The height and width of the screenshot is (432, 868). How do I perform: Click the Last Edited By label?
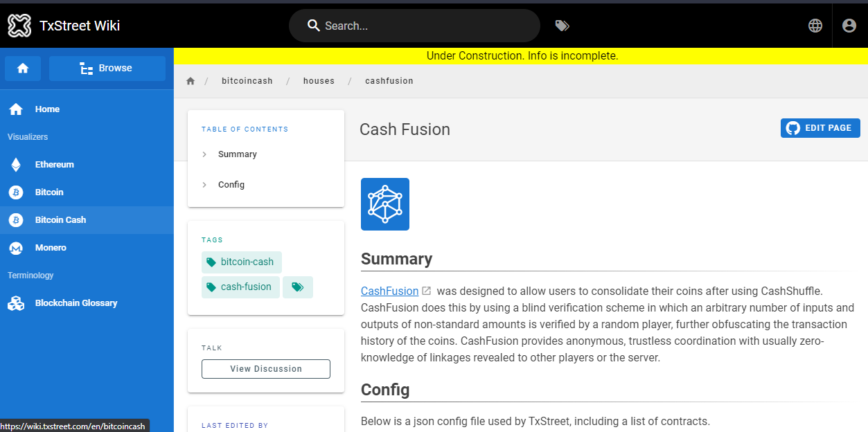(235, 426)
